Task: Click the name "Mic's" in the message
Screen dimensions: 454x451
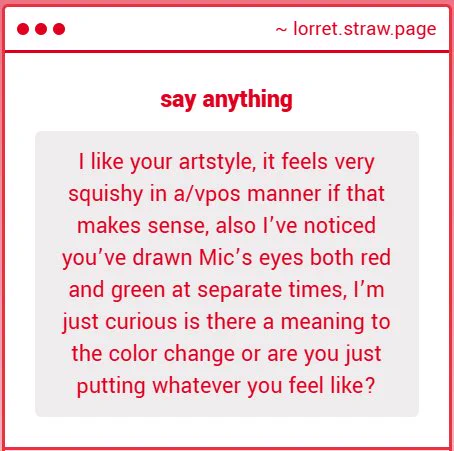Action: pyautogui.click(x=225, y=258)
